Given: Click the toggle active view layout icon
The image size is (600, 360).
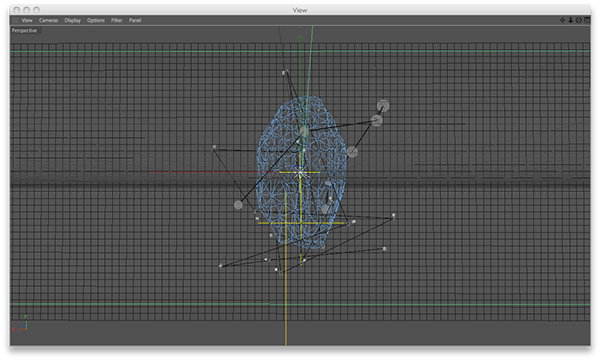Looking at the screenshot, I should point(587,20).
